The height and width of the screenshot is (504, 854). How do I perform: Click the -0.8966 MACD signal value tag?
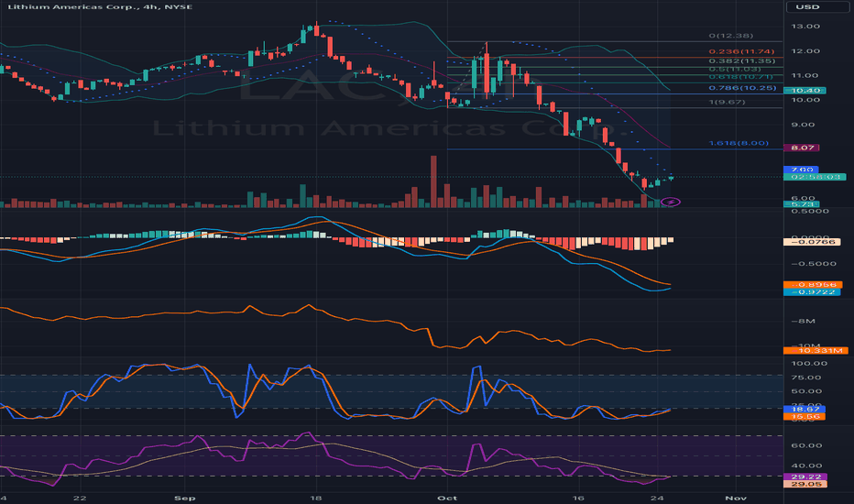tap(813, 284)
